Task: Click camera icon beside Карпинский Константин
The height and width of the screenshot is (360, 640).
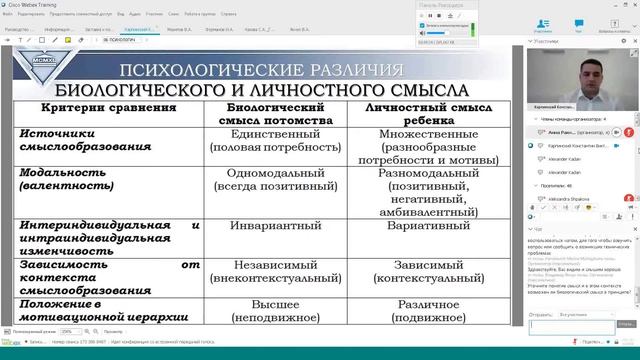Action: click(x=617, y=146)
